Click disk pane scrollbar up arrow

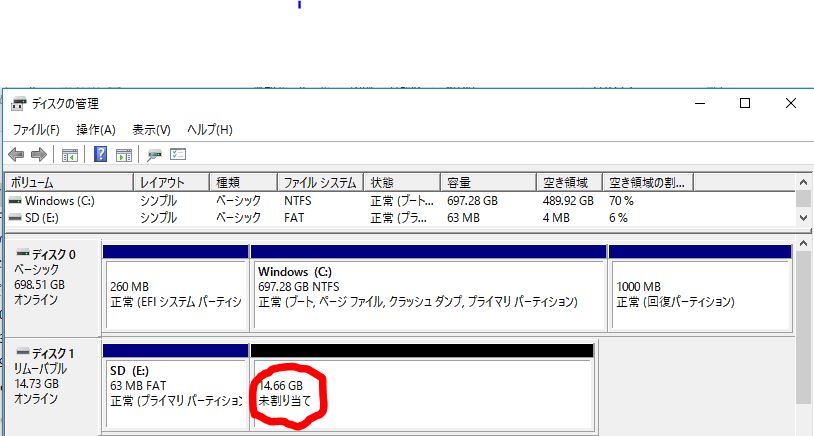(803, 244)
